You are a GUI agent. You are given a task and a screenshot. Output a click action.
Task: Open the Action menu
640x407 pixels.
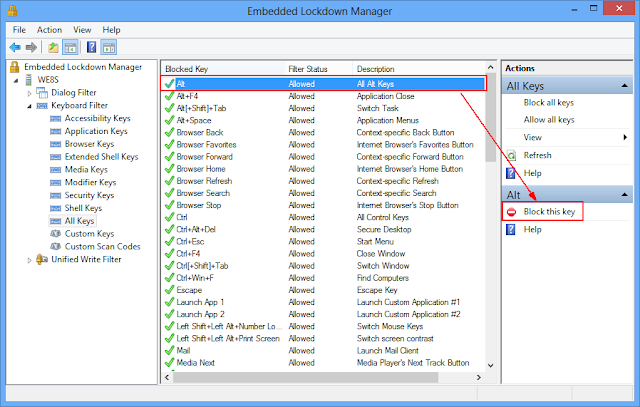pyautogui.click(x=49, y=30)
